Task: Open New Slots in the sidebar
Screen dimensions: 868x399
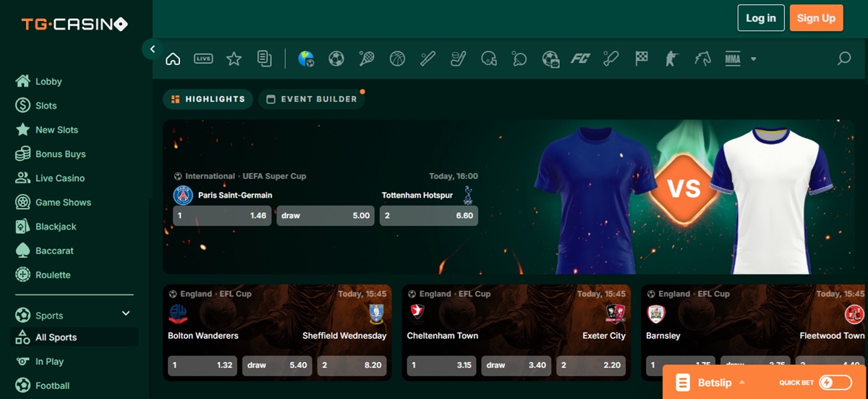Action: click(x=56, y=130)
